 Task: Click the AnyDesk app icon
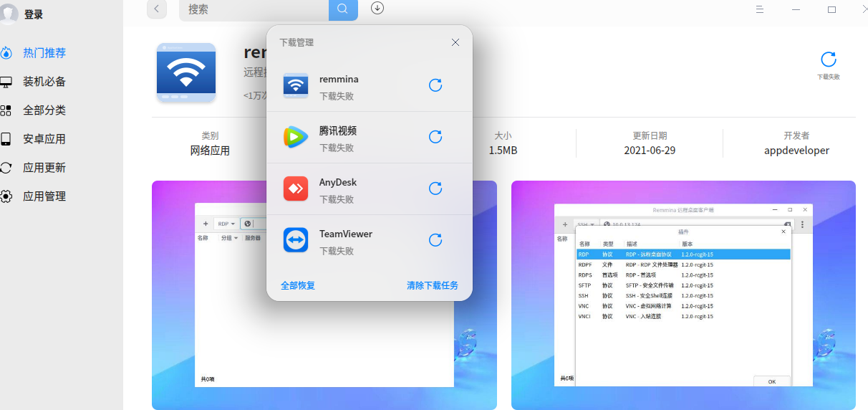point(296,189)
